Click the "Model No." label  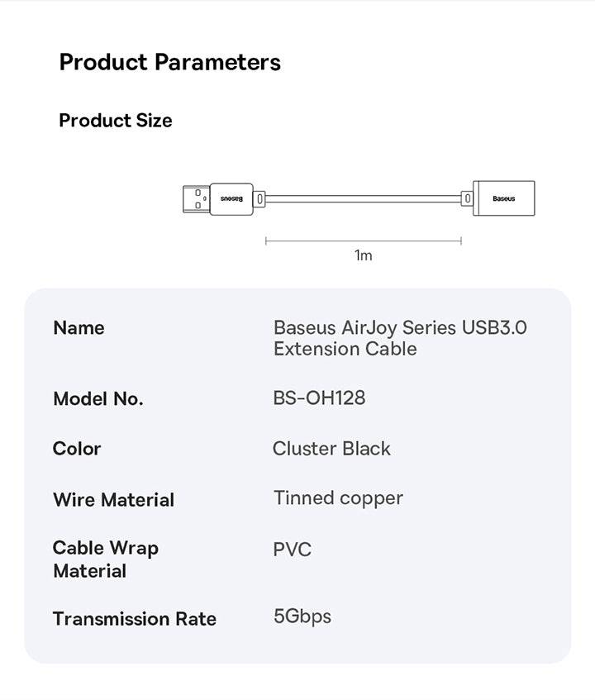pyautogui.click(x=98, y=399)
